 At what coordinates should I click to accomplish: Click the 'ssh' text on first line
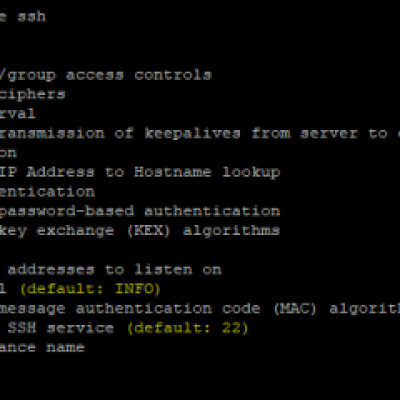click(32, 17)
